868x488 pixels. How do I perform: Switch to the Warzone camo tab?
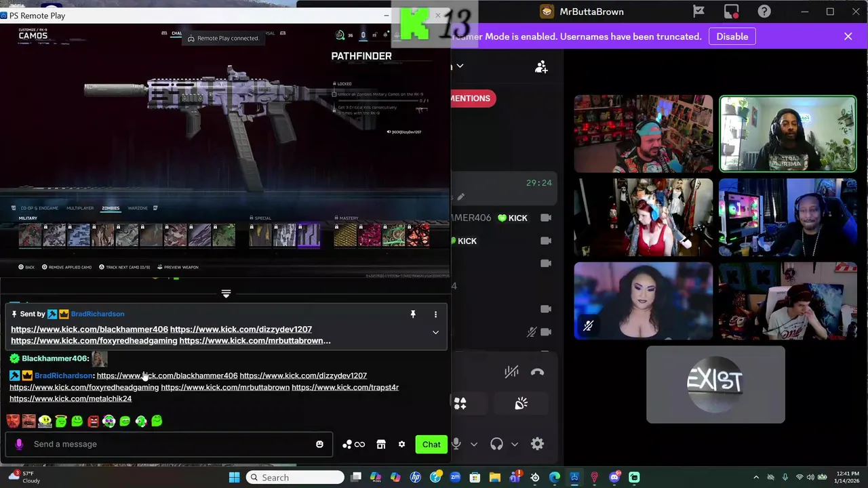(x=138, y=208)
